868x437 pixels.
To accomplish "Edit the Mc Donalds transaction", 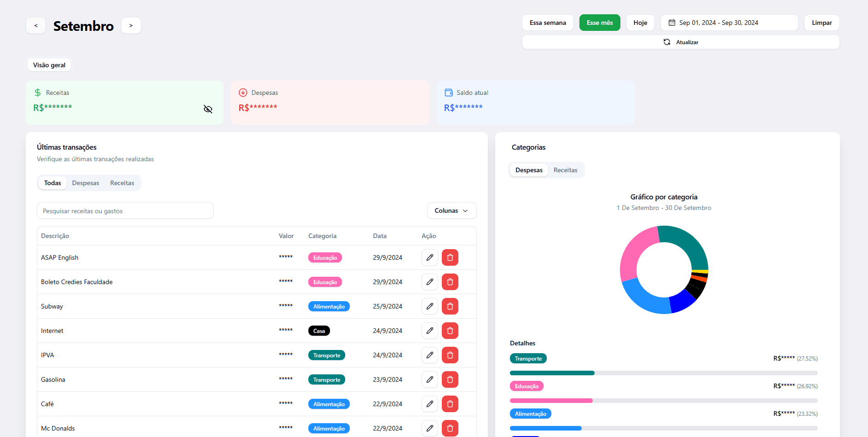I will 429,428.
